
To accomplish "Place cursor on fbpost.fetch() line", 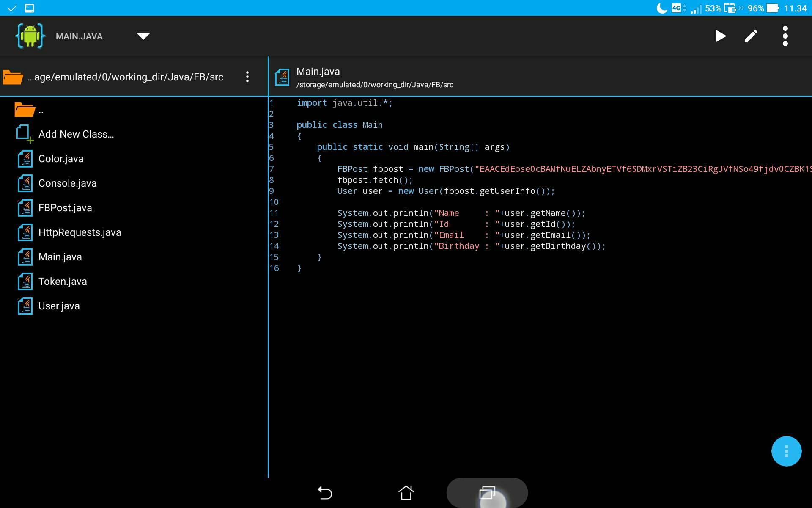I will coord(375,180).
